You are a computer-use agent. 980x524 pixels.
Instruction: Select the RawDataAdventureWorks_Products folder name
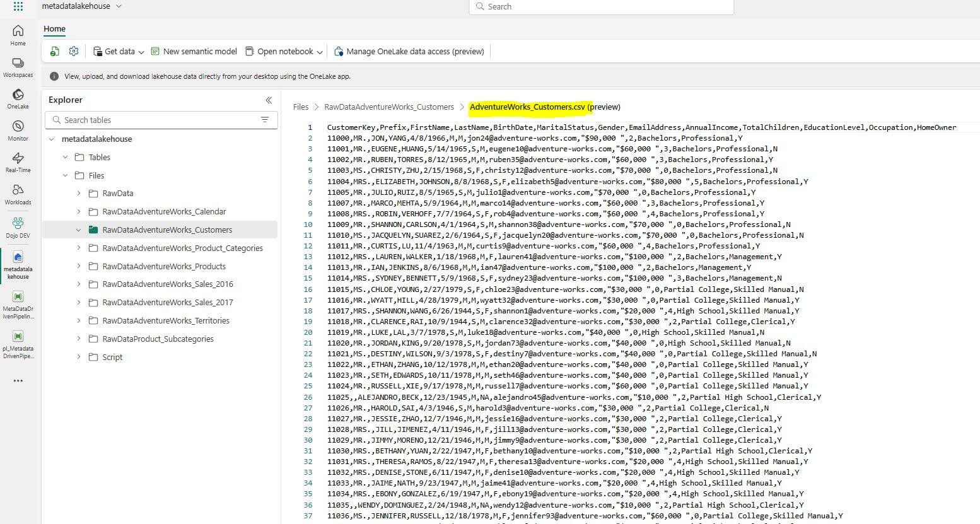click(x=164, y=267)
